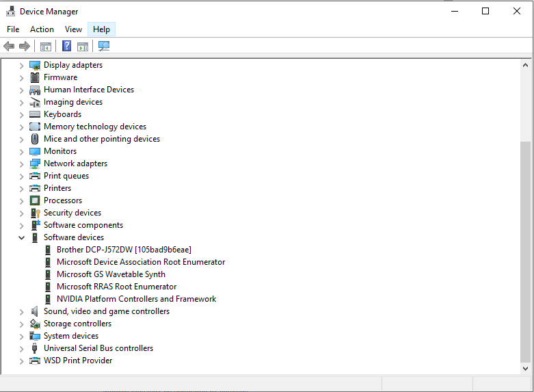The height and width of the screenshot is (392, 534).
Task: Click the Sound, video and game controllers speaker icon
Action: click(x=34, y=311)
